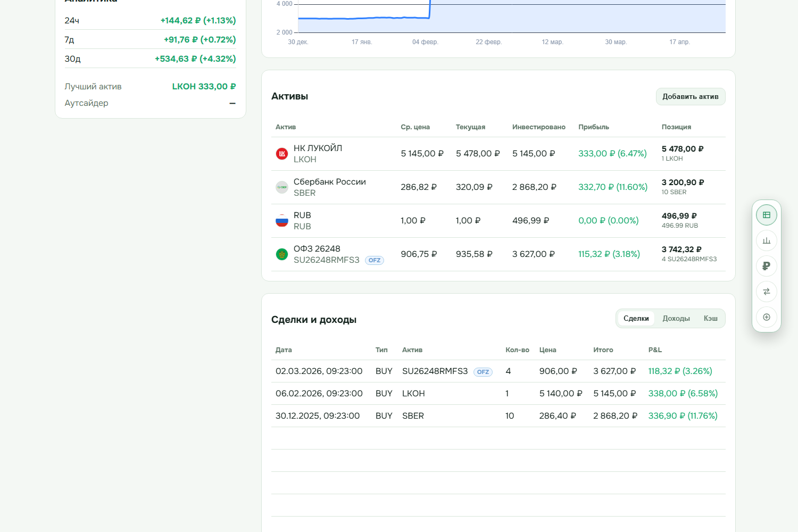Click the 'Прибыль' column header
The height and width of the screenshot is (532, 798).
594,127
